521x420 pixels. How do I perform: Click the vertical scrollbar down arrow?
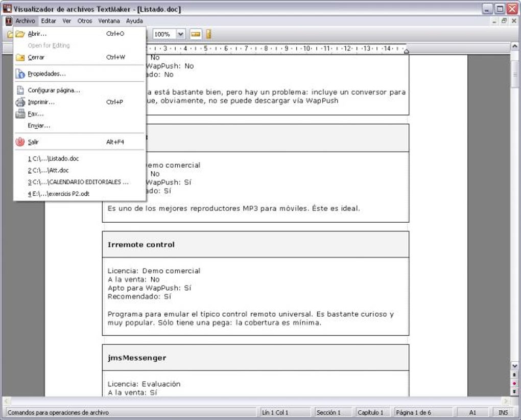tap(514, 366)
